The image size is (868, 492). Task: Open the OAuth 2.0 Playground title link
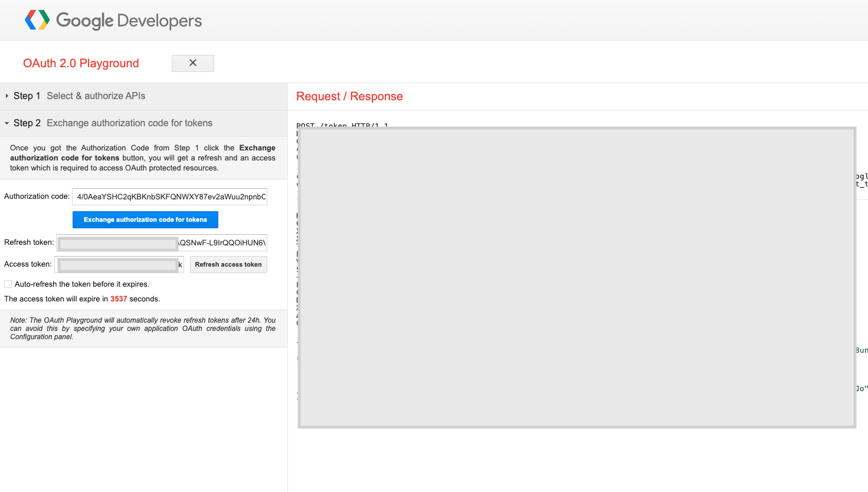point(81,63)
